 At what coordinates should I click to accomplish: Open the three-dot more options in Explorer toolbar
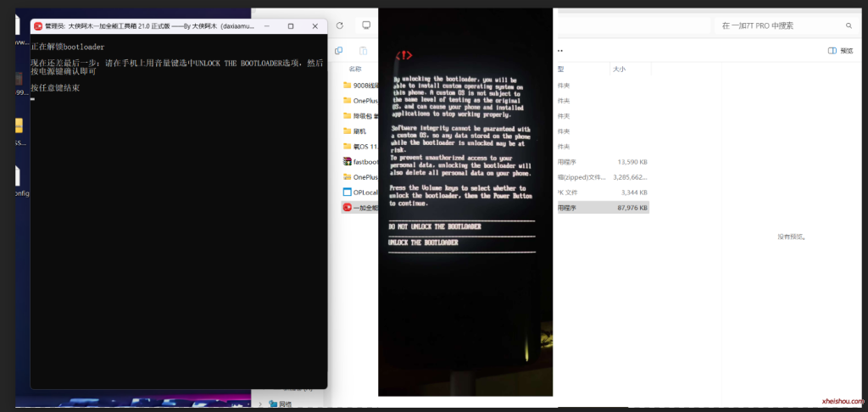point(560,50)
